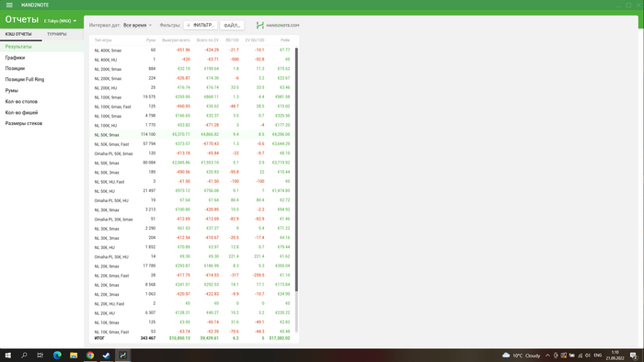Select the Omaha PL 30€, 6max row
The width and height of the screenshot is (644, 362).
[192, 220]
